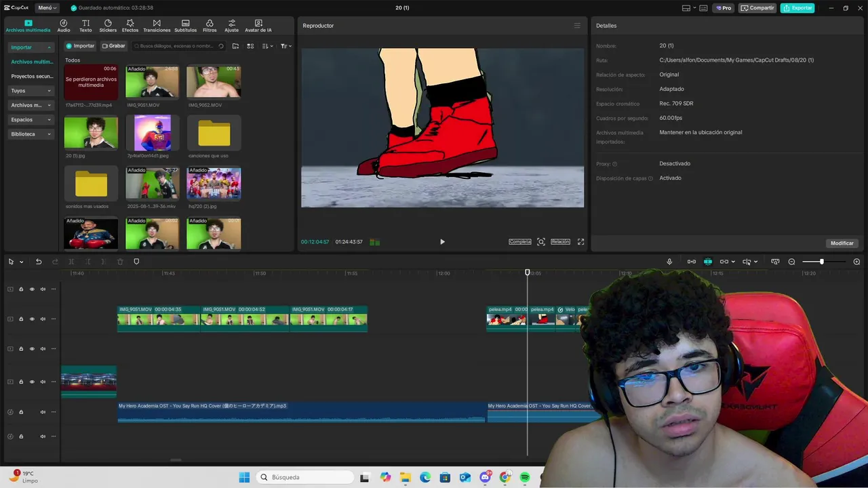Expand the Tuyos sidebar section
The image size is (868, 488).
click(31, 91)
